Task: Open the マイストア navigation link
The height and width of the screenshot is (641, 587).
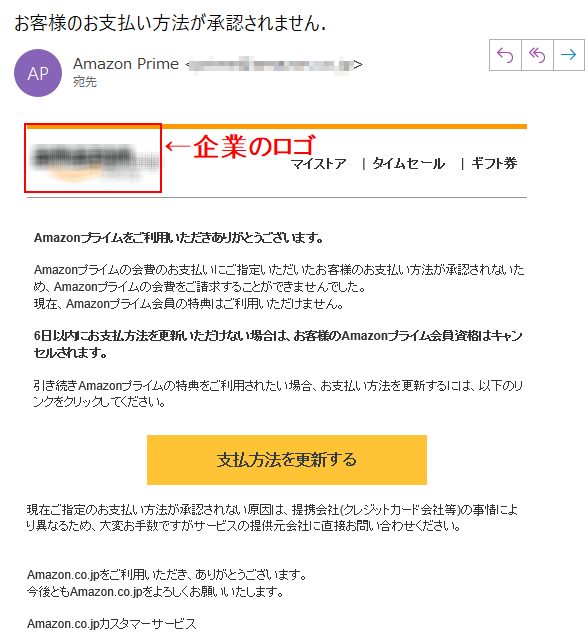Action: 319,164
